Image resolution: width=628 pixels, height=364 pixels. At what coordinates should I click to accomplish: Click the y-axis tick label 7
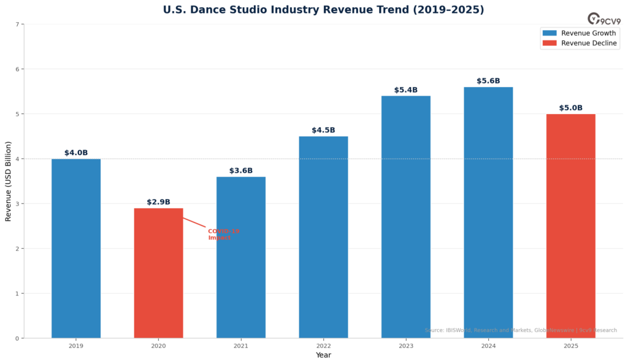[x=17, y=25]
